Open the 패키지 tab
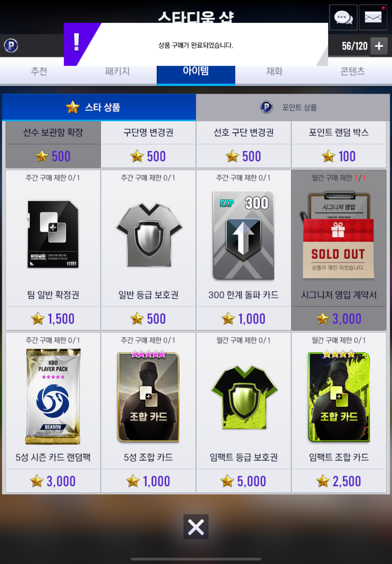This screenshot has width=392, height=564. (117, 71)
